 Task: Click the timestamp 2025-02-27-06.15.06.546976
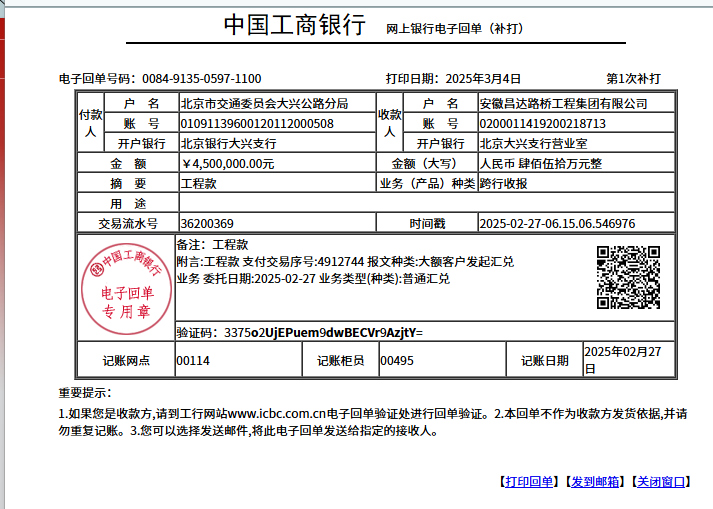557,224
